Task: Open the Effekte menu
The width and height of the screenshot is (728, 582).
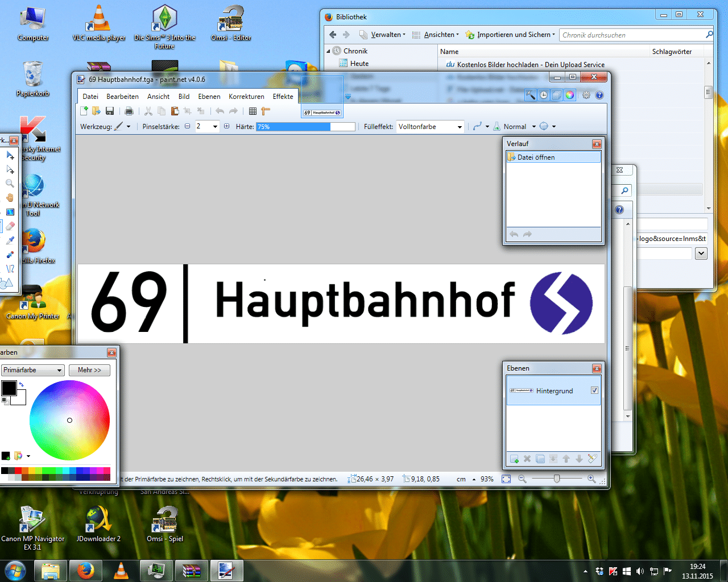Action: click(283, 97)
